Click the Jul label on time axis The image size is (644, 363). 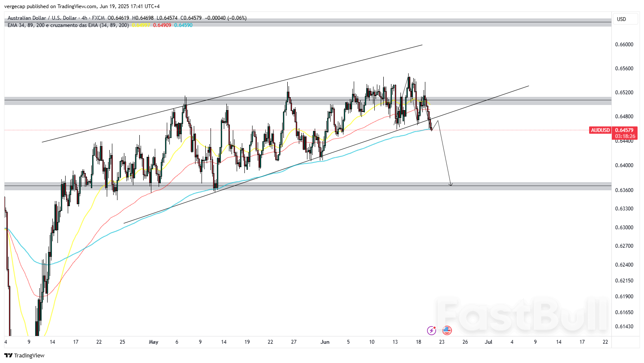coord(488,342)
